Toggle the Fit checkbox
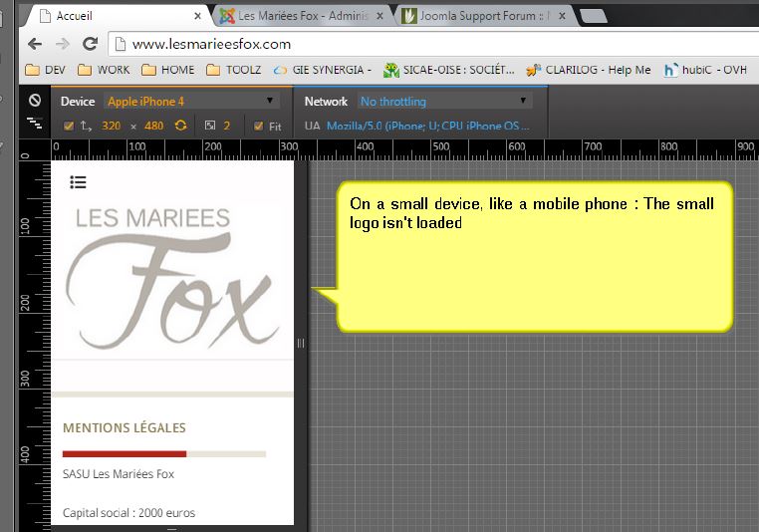Image resolution: width=759 pixels, height=532 pixels. (258, 127)
